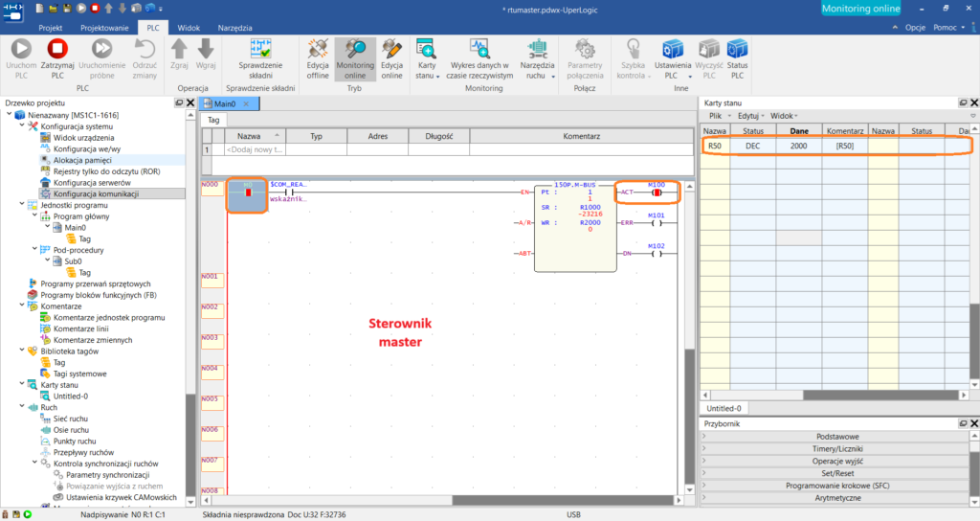Open the Opcje menu

point(915,28)
